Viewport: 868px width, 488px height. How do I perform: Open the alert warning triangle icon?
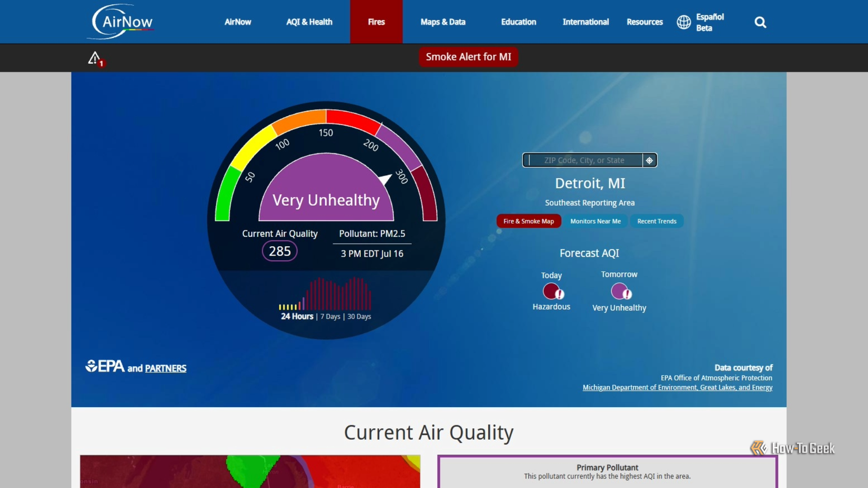click(x=96, y=58)
